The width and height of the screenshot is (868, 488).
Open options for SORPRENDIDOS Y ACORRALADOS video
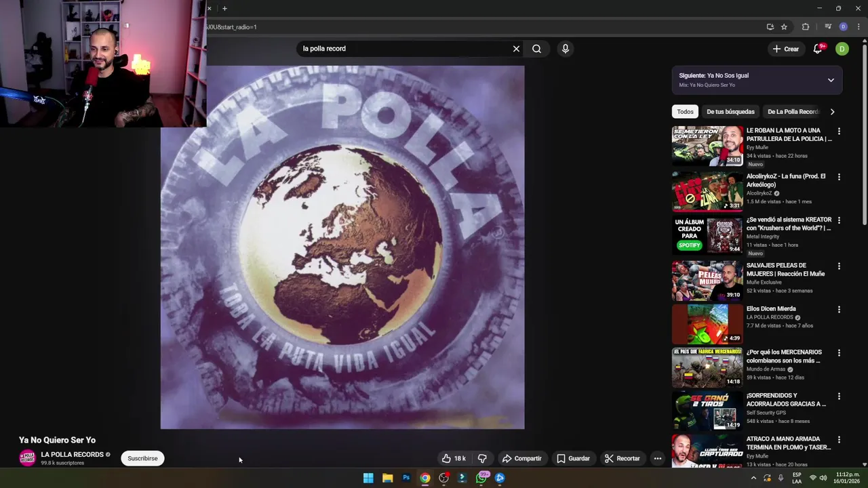point(839,396)
